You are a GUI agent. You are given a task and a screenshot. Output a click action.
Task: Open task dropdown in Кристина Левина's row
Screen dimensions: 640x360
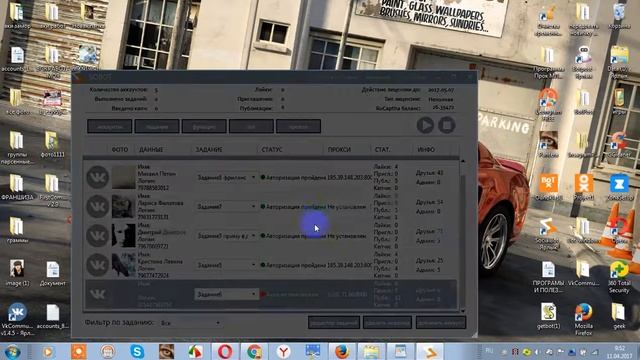226,265
